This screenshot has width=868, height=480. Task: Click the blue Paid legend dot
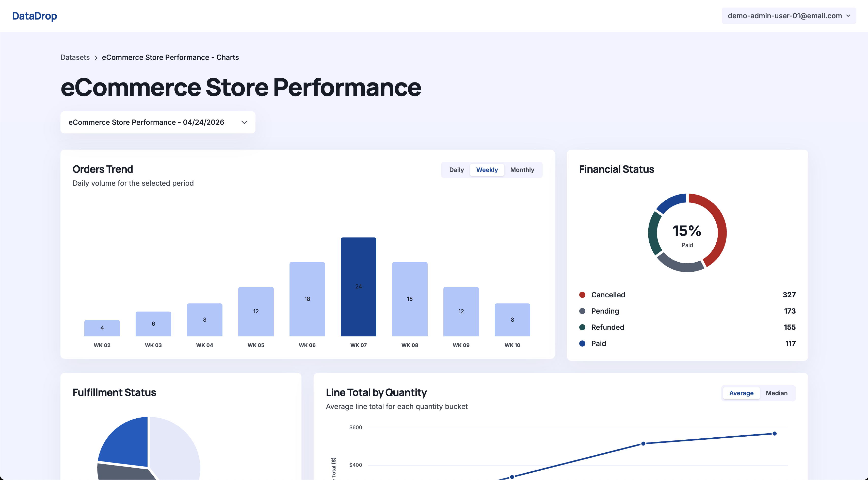582,343
